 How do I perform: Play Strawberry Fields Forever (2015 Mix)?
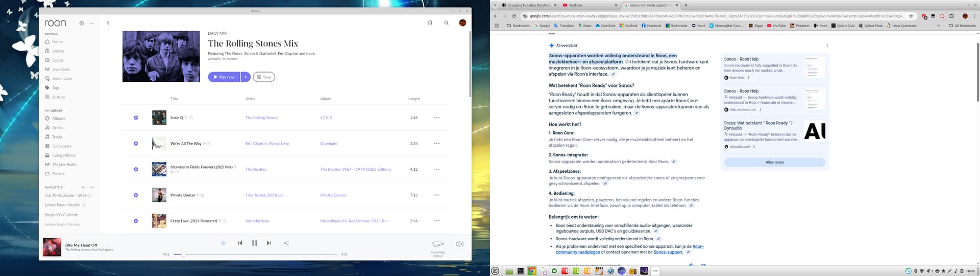[136, 169]
